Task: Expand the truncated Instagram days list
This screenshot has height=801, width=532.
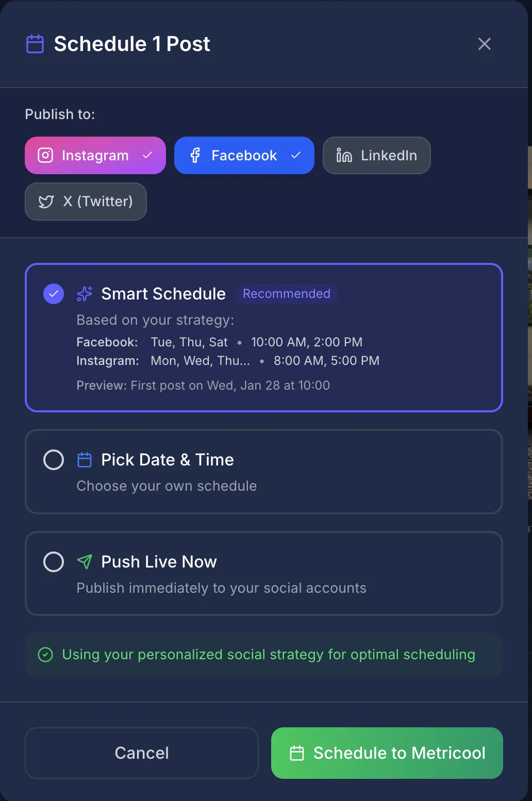Action: pyautogui.click(x=201, y=360)
